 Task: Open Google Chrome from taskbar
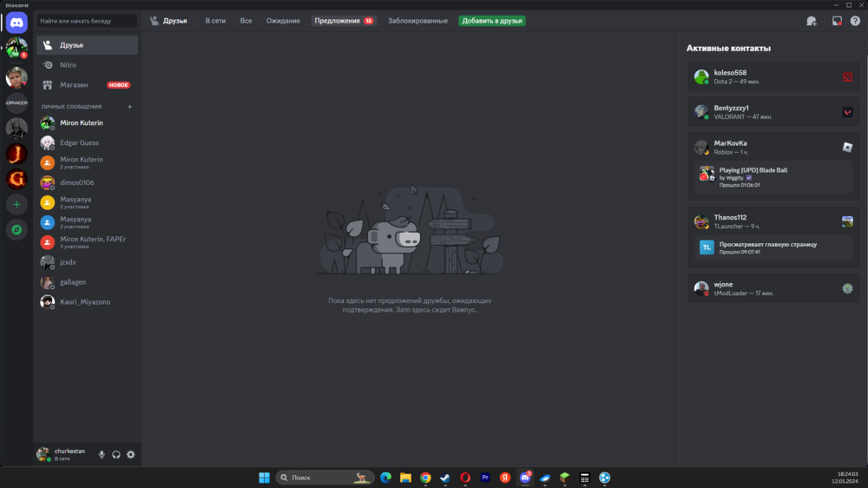(x=425, y=478)
